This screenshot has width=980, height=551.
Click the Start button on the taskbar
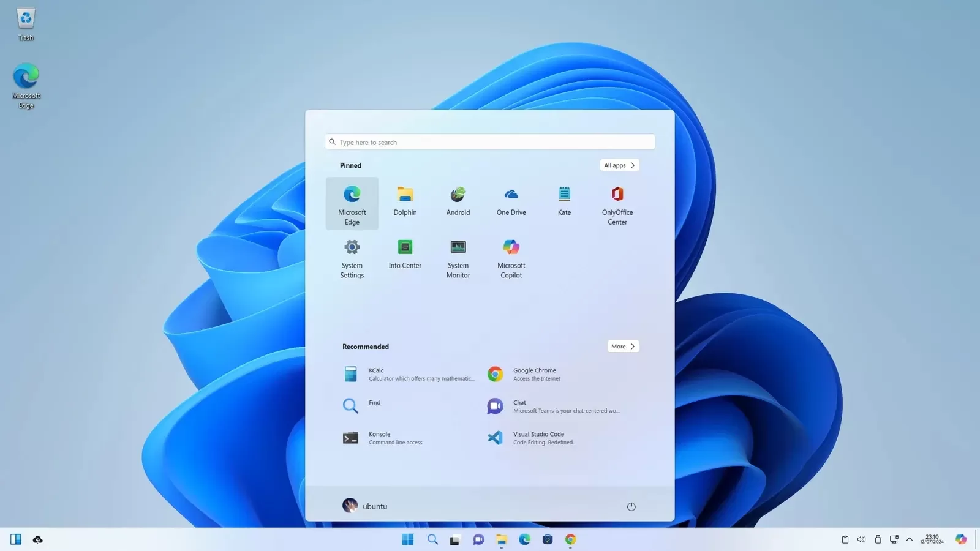click(x=407, y=539)
